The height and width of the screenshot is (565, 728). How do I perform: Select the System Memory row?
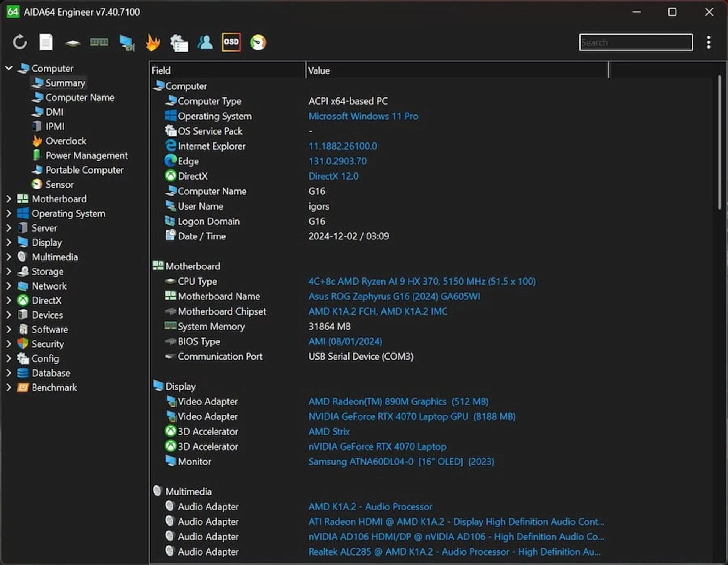pos(379,326)
